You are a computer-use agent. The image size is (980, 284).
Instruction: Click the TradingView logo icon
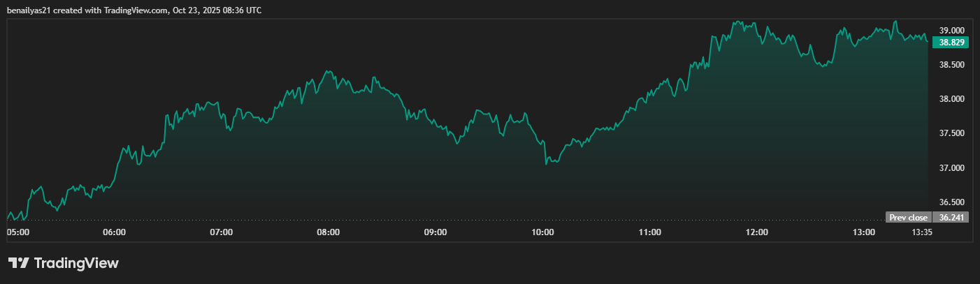[18, 263]
